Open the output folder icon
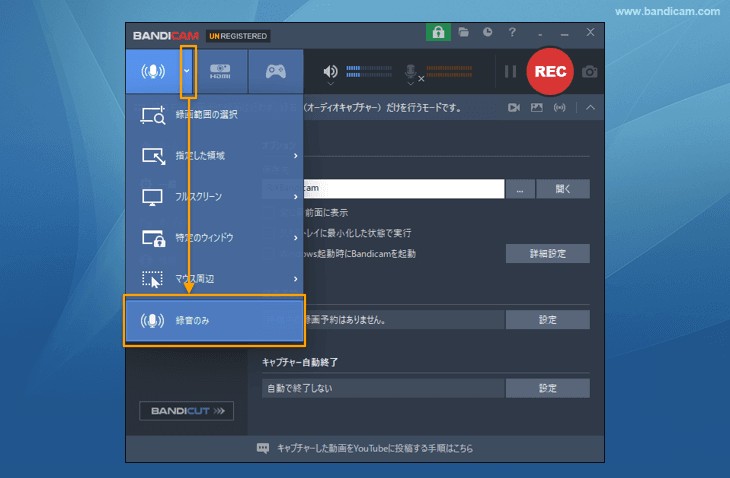Image resolution: width=730 pixels, height=478 pixels. point(463,32)
